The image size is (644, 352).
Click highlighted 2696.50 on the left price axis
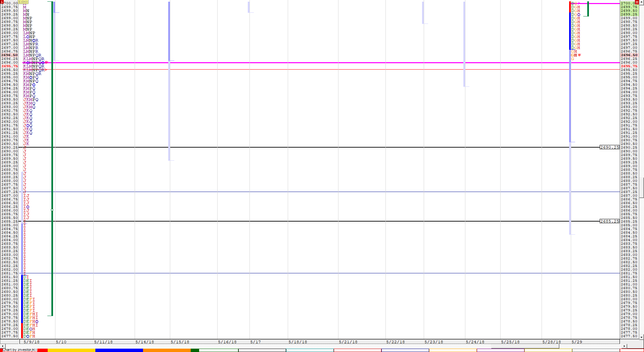pyautogui.click(x=9, y=55)
